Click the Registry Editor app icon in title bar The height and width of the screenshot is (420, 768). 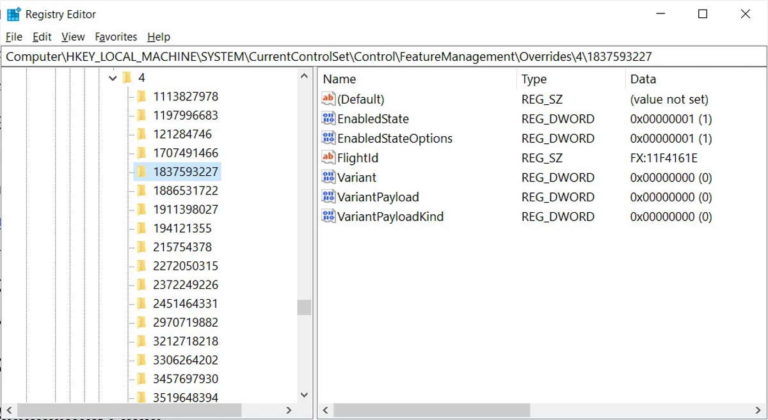click(13, 14)
